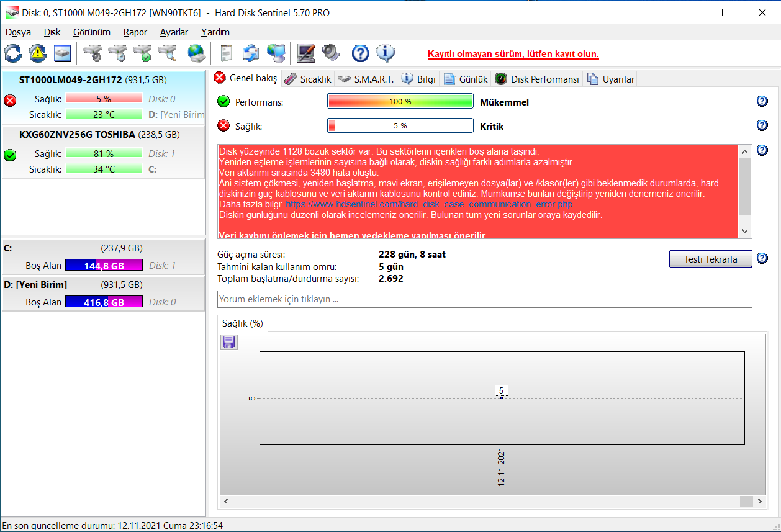Click the disk information toolbar icon
The height and width of the screenshot is (532, 781).
pos(63,53)
